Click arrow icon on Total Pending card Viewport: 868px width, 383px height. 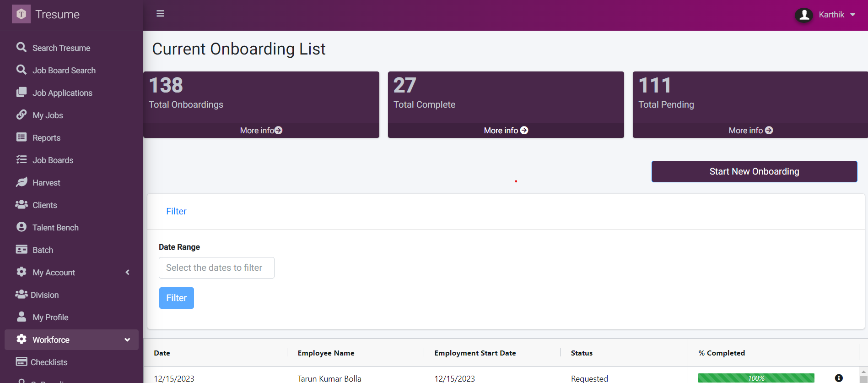tap(769, 131)
